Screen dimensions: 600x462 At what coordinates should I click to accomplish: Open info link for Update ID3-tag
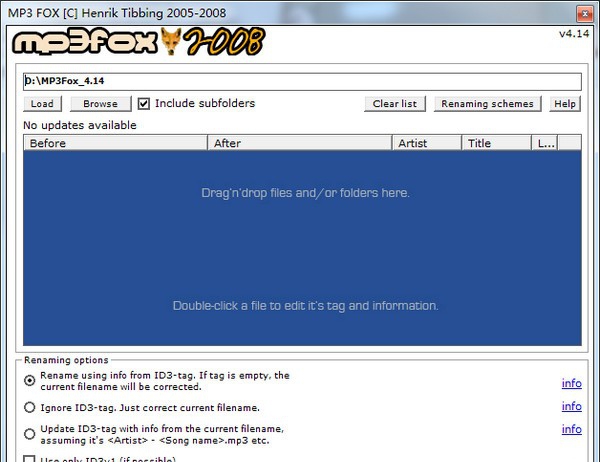coord(572,429)
